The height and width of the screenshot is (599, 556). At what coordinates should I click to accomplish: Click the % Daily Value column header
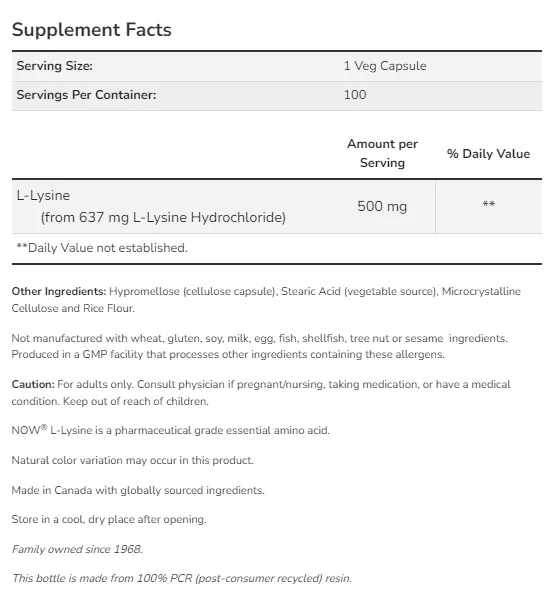click(x=488, y=154)
